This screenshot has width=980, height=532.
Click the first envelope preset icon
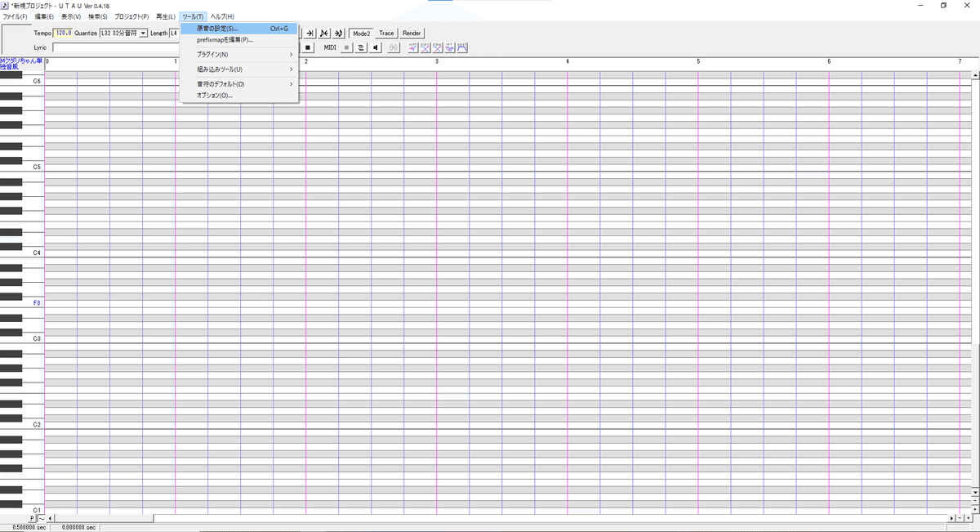point(413,47)
